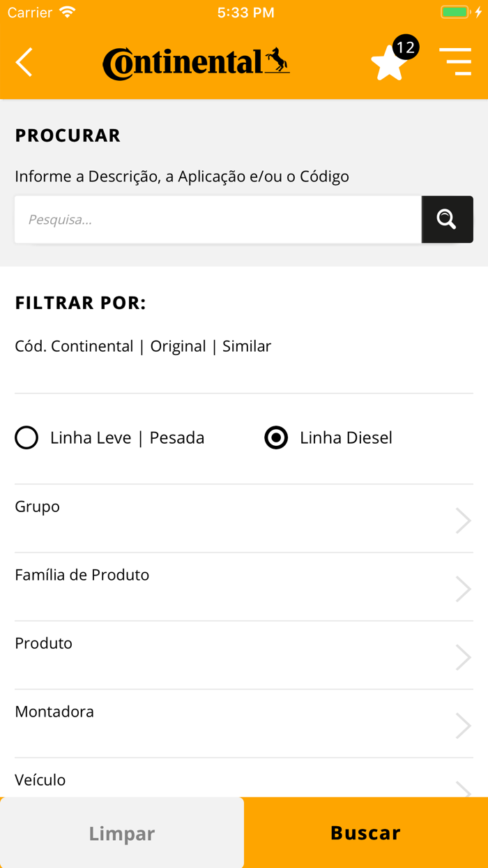The image size is (488, 868).
Task: Tap the back arrow in the header
Action: click(23, 62)
